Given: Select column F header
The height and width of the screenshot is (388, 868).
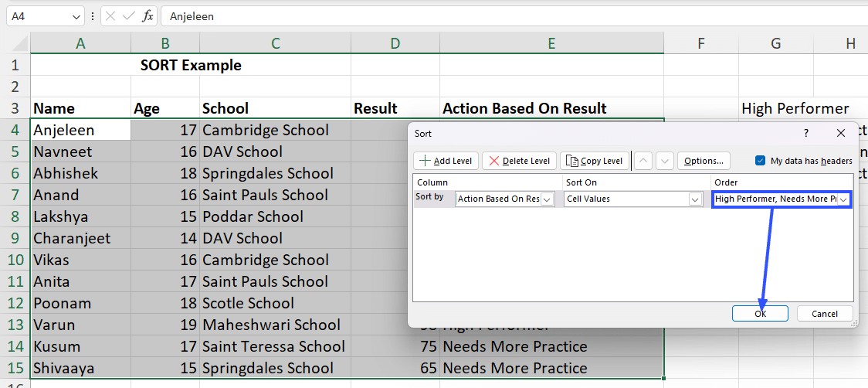Looking at the screenshot, I should (701, 43).
